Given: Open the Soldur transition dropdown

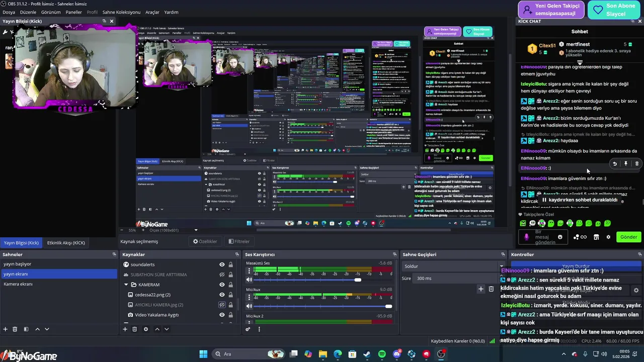Looking at the screenshot, I should [x=453, y=266].
